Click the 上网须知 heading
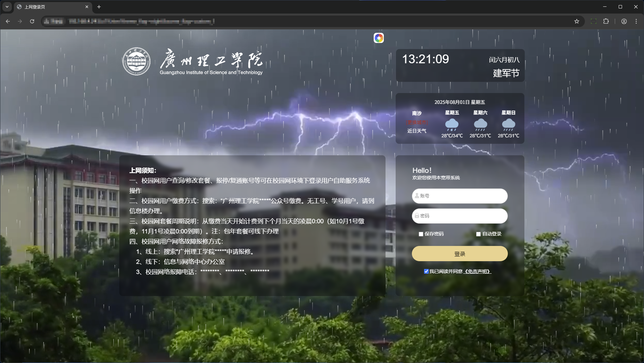This screenshot has width=644, height=363. pyautogui.click(x=143, y=171)
